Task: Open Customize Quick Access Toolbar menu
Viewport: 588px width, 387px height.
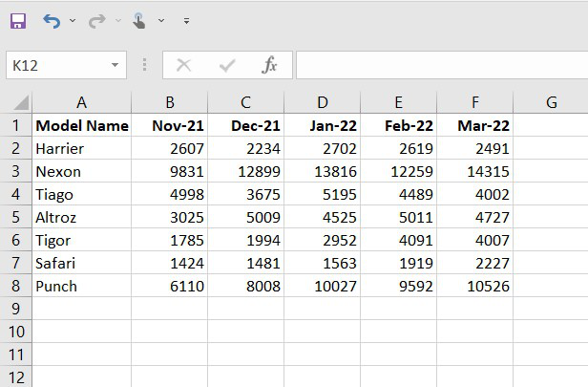Action: [x=186, y=21]
